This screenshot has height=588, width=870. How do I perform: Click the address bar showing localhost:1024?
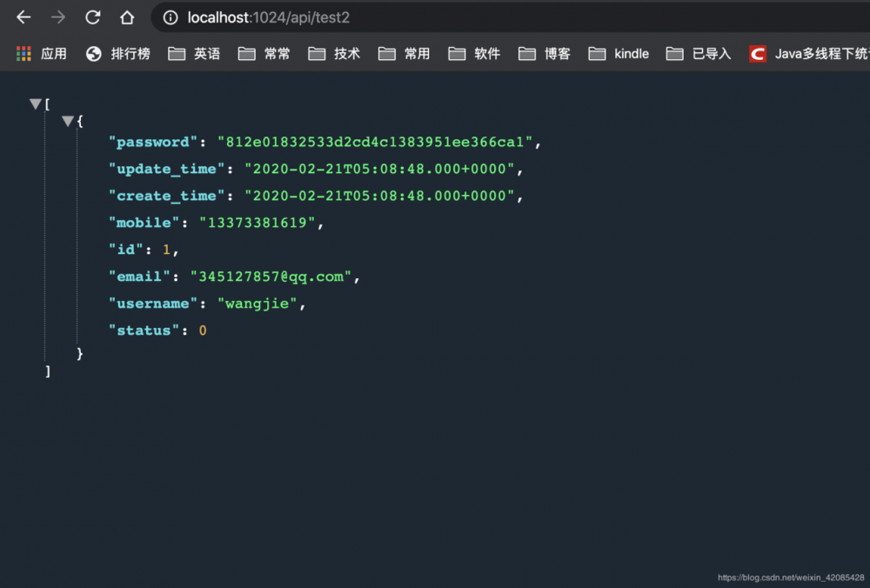pyautogui.click(x=261, y=17)
